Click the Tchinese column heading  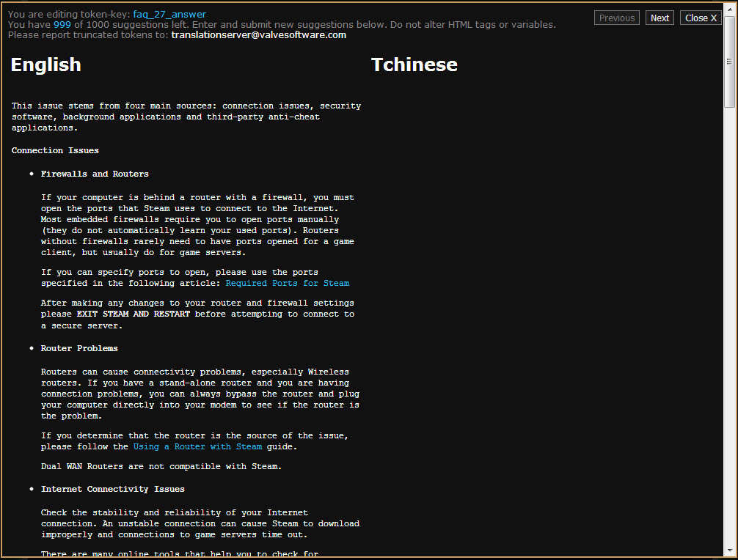(x=414, y=65)
